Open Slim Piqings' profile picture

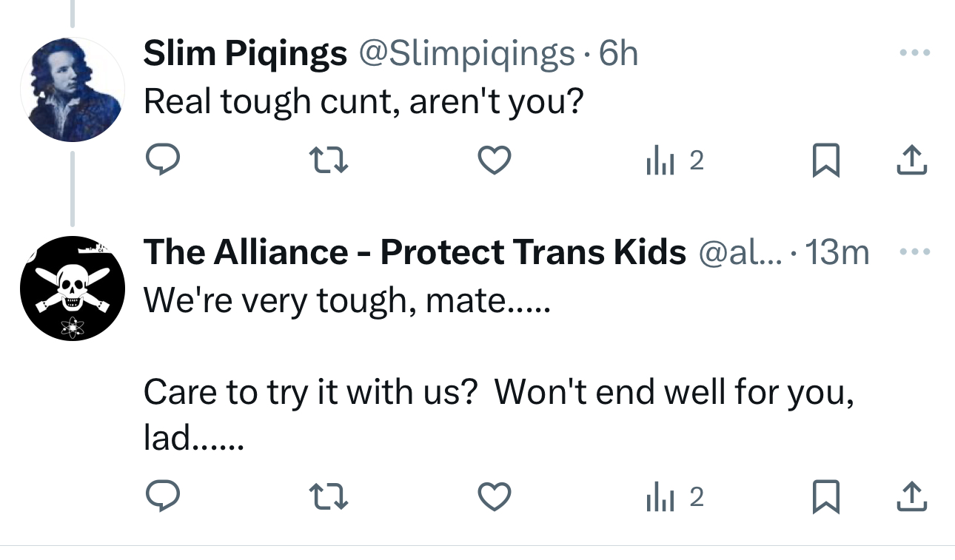tap(72, 90)
